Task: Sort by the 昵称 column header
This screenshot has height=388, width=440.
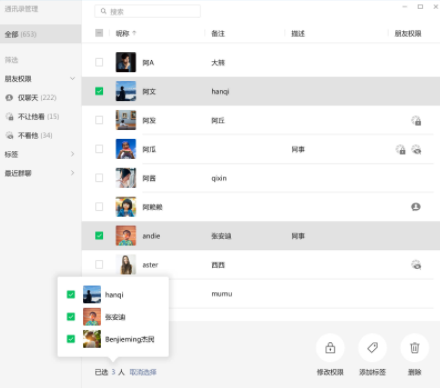Action: point(126,33)
